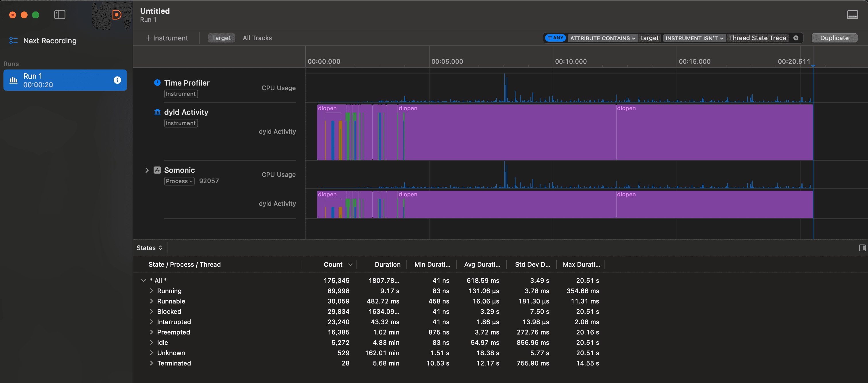The width and height of the screenshot is (868, 383).
Task: Click the dyld Activity track title
Action: tap(186, 112)
